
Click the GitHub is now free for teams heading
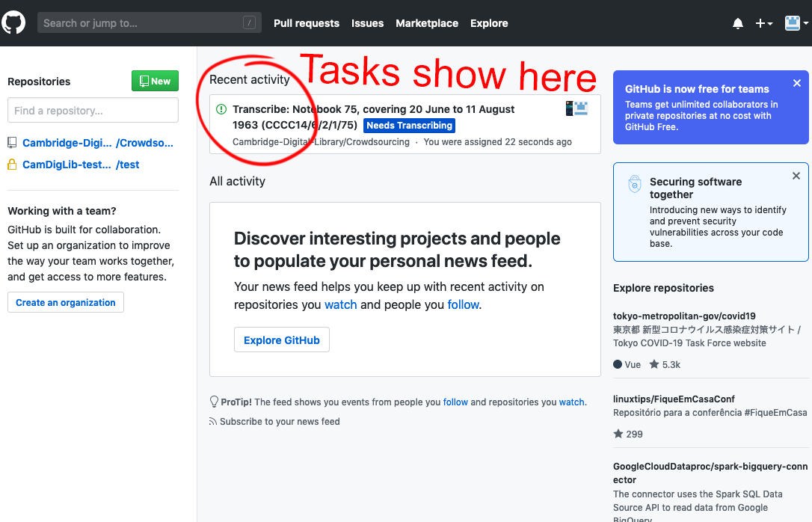point(697,89)
